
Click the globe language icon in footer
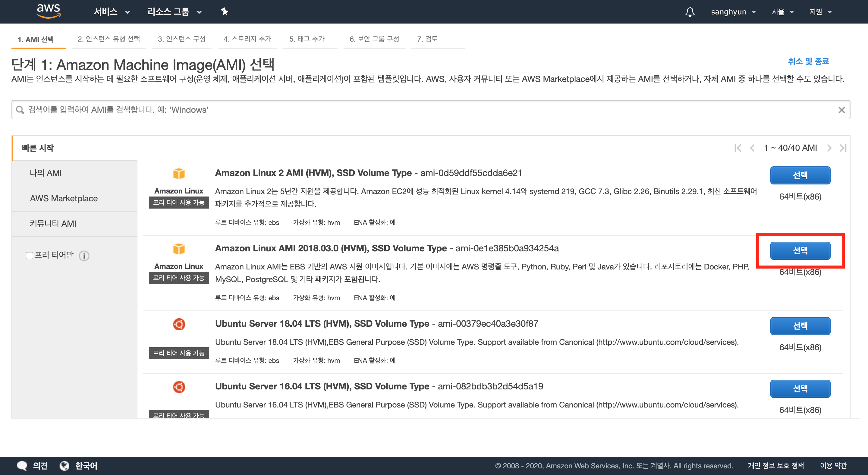click(64, 466)
